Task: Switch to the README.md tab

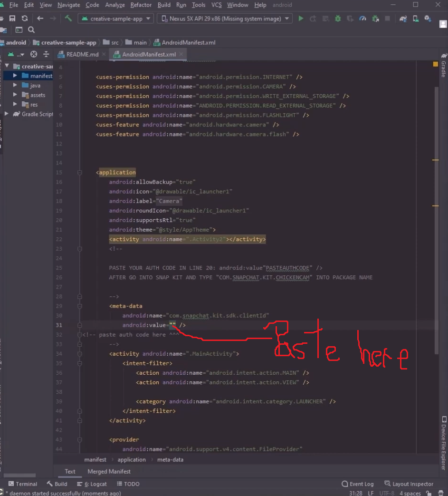Action: pyautogui.click(x=82, y=54)
